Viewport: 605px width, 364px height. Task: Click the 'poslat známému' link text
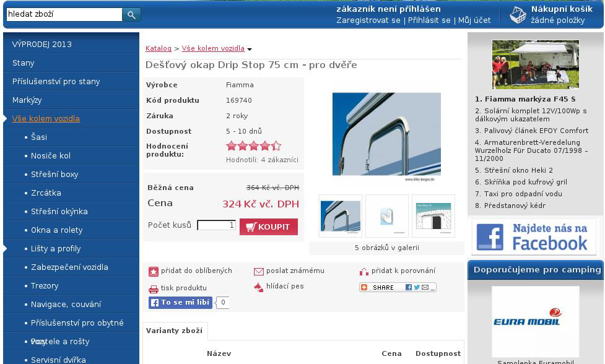(295, 271)
